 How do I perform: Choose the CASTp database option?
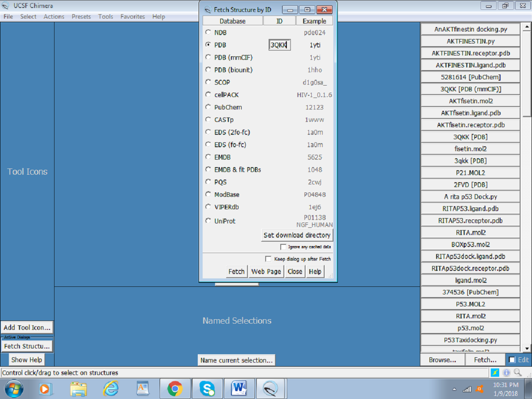pyautogui.click(x=208, y=120)
